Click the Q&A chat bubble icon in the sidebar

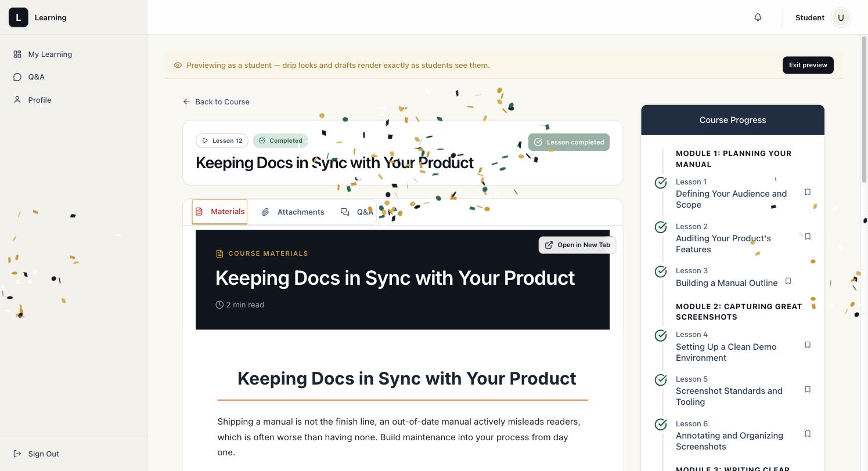click(17, 77)
